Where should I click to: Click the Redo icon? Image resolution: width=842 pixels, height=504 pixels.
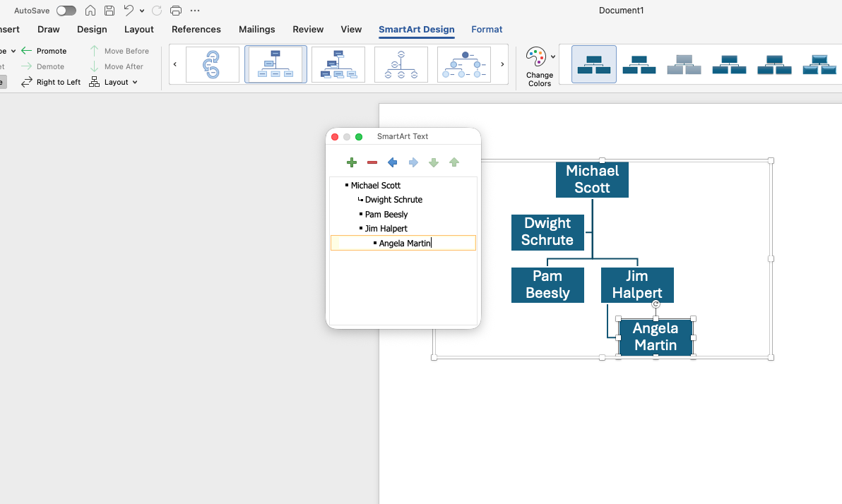point(157,10)
